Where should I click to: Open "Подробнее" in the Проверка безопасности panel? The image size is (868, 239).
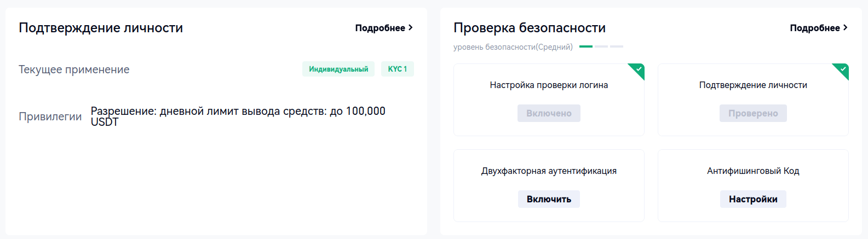pyautogui.click(x=815, y=28)
